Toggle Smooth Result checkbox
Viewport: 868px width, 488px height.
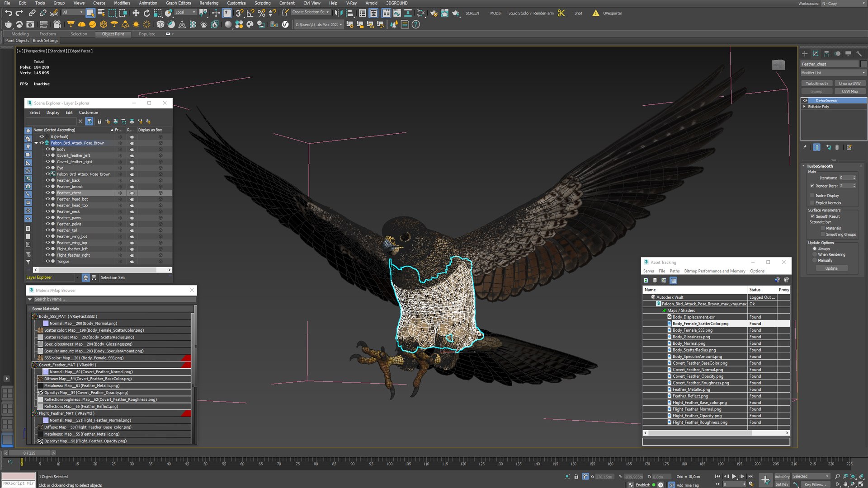[812, 216]
